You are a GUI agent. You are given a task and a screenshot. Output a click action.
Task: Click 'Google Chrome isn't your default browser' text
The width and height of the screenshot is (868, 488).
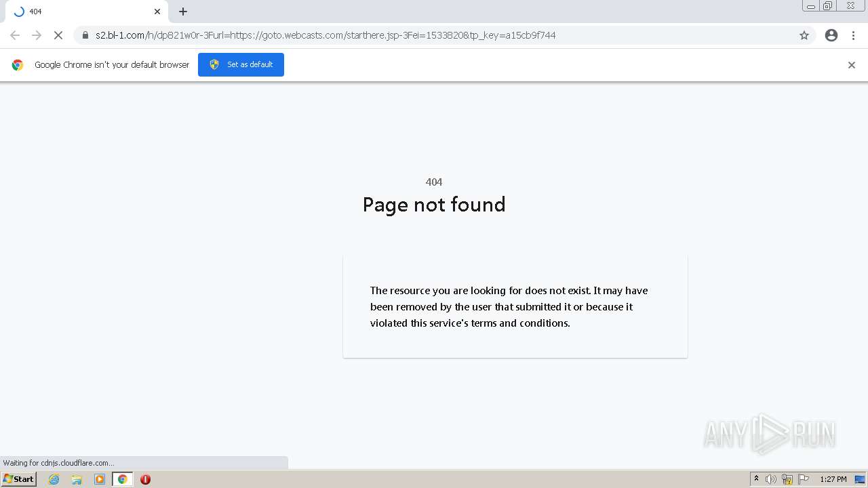(112, 65)
